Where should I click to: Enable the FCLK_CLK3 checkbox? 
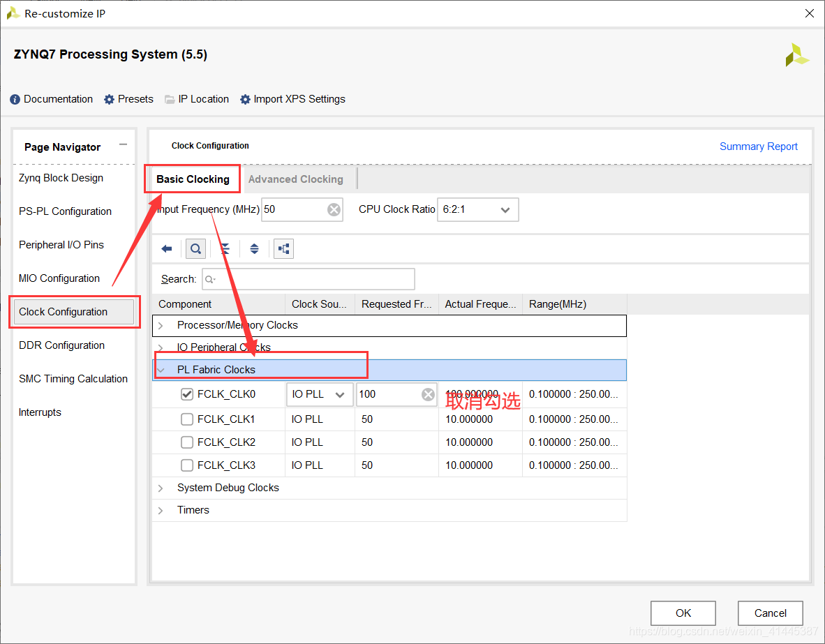[x=187, y=465]
